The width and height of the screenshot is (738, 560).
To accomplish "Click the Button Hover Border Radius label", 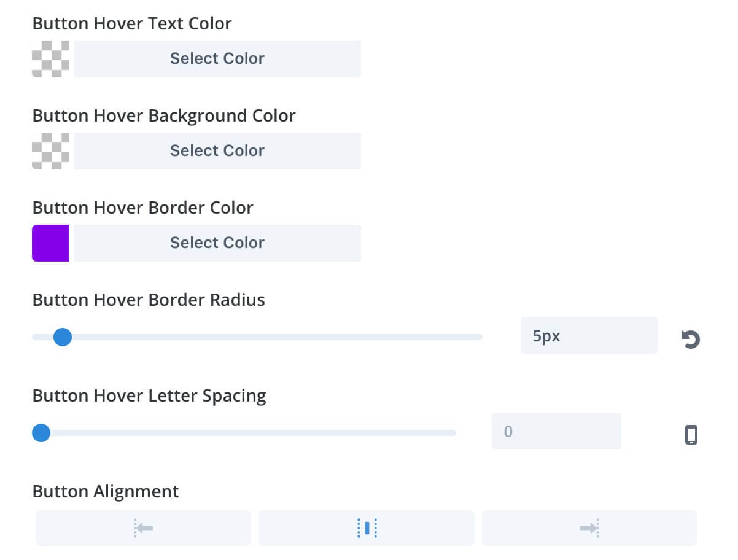I will 149,300.
